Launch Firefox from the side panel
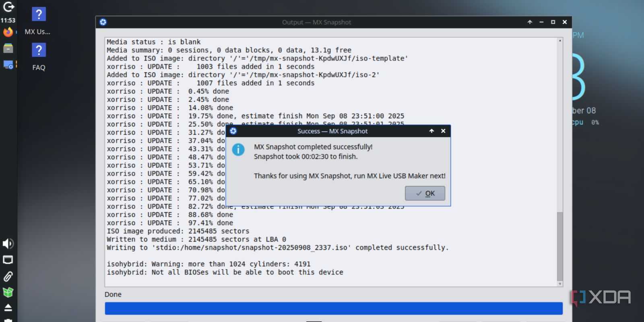The image size is (644, 322). click(8, 32)
